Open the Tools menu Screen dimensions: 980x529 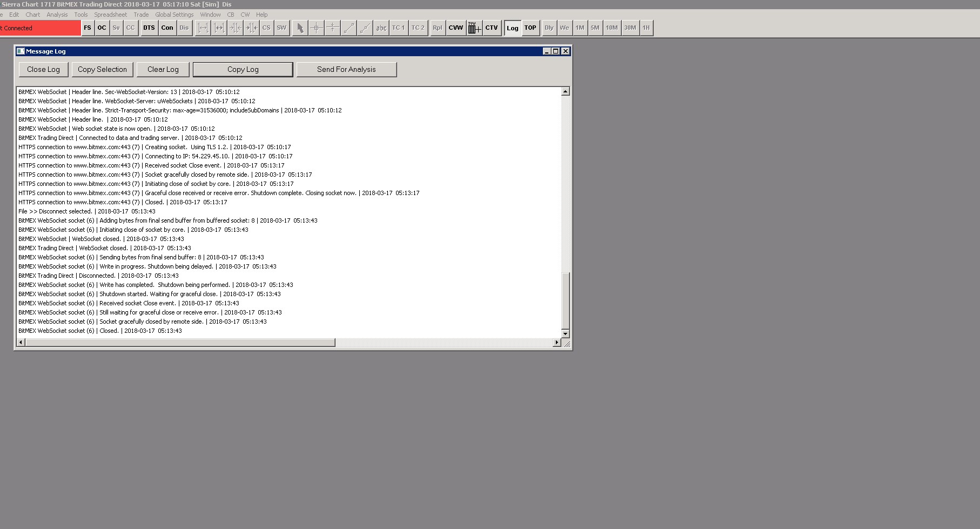click(81, 15)
